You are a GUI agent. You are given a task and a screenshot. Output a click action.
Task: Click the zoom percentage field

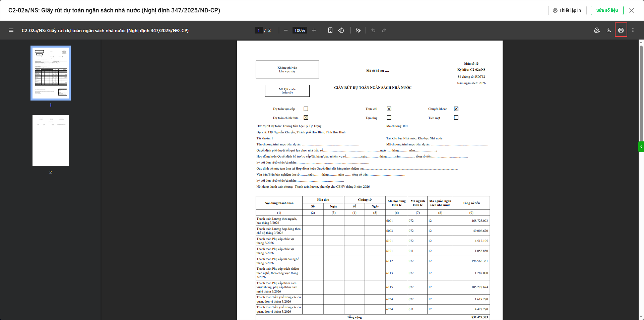300,30
